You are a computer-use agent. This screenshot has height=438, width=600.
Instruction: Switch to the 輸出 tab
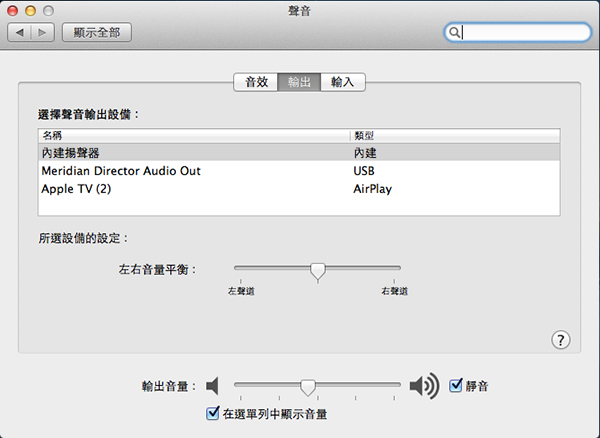pos(299,82)
